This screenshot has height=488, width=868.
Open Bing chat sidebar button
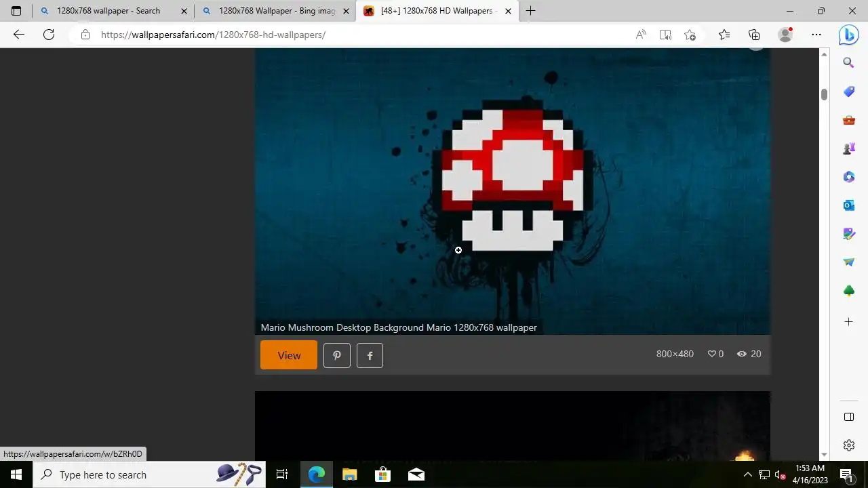(848, 35)
